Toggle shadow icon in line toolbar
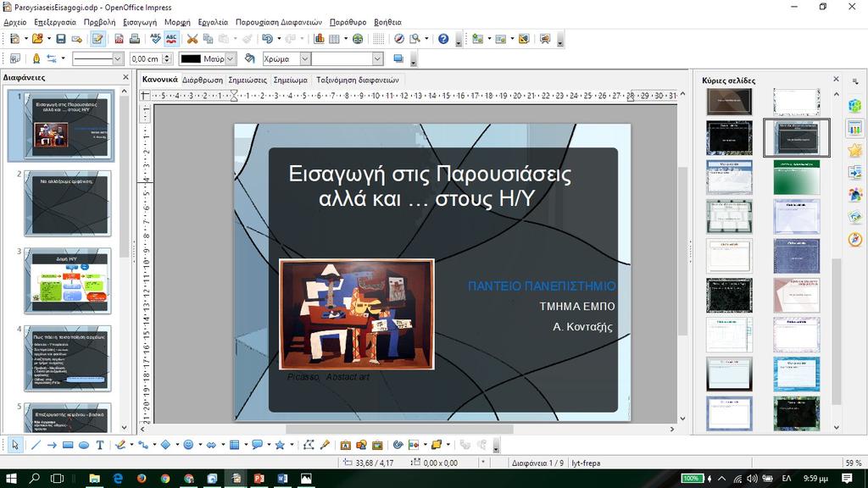This screenshot has height=488, width=868. pos(398,58)
